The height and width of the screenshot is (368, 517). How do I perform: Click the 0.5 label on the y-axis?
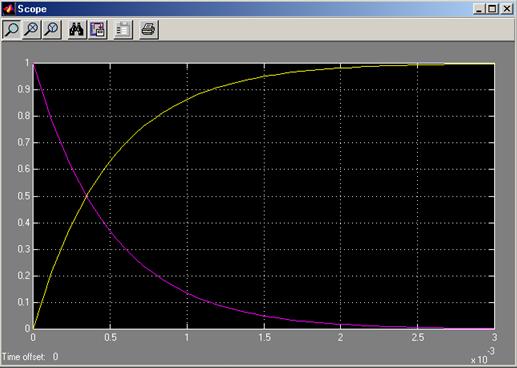(x=24, y=196)
